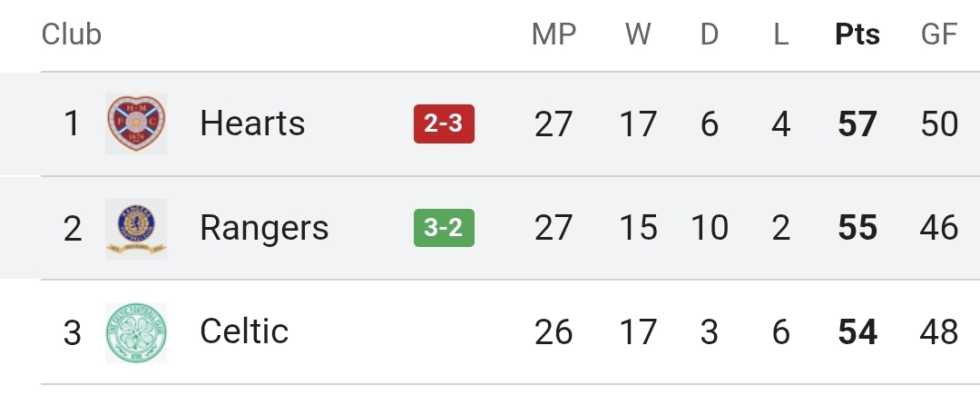Click Celtic's 54 points value
980x395 pixels.
click(x=857, y=331)
